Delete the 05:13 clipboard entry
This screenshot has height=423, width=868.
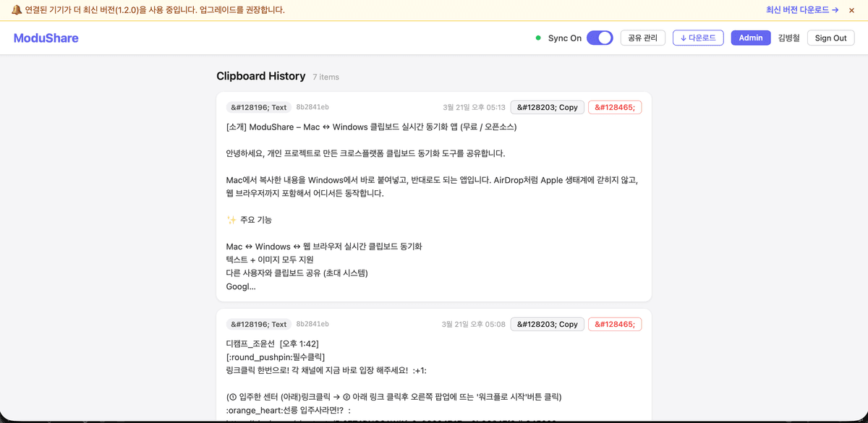pyautogui.click(x=614, y=108)
